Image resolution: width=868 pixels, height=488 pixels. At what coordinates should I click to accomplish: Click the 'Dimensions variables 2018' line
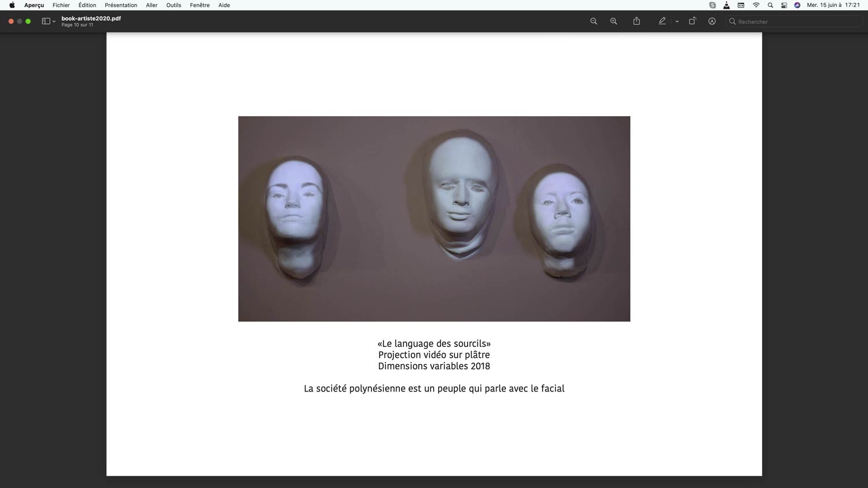[x=434, y=366]
